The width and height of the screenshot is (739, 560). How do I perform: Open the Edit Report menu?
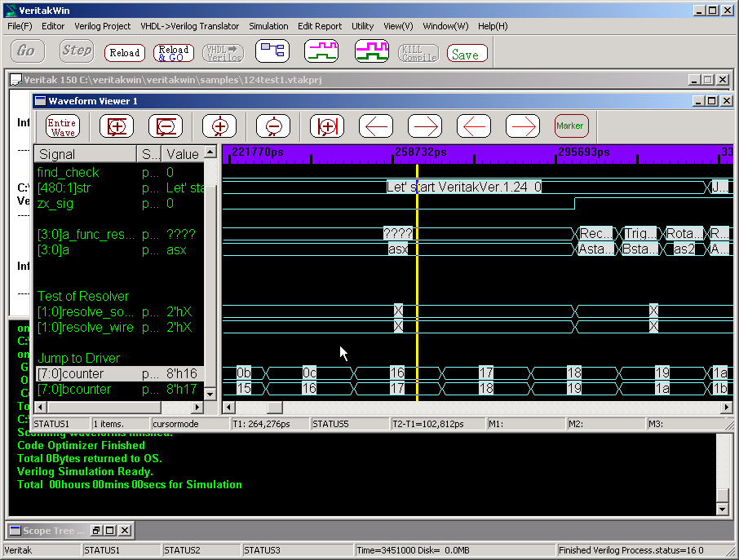click(320, 26)
